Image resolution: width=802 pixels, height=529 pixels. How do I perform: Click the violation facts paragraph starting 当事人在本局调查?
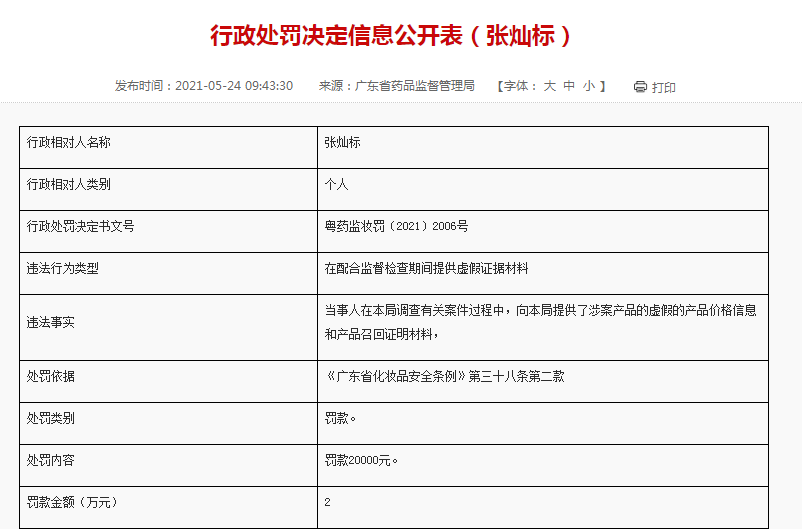click(541, 322)
